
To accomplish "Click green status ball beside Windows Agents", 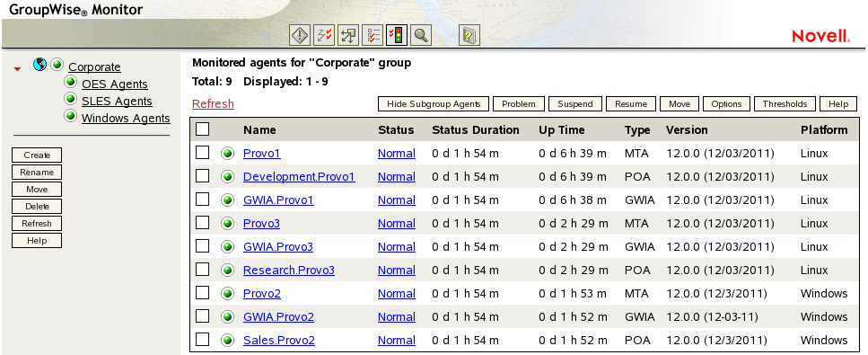I will point(70,116).
